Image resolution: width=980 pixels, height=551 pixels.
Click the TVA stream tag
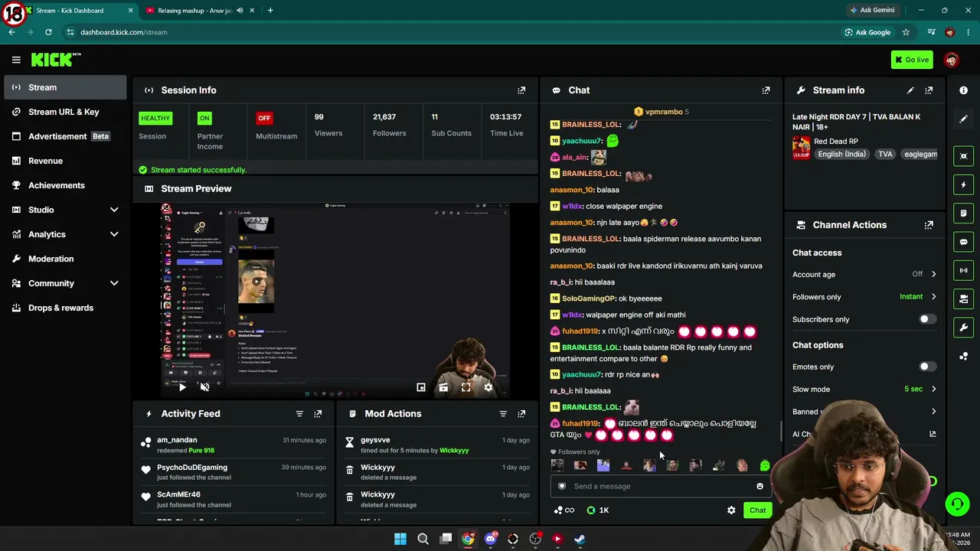(885, 154)
